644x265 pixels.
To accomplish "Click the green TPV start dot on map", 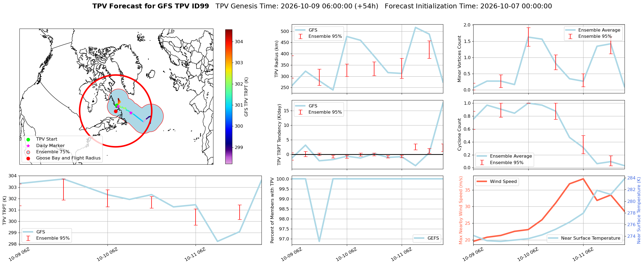I will (x=117, y=105).
